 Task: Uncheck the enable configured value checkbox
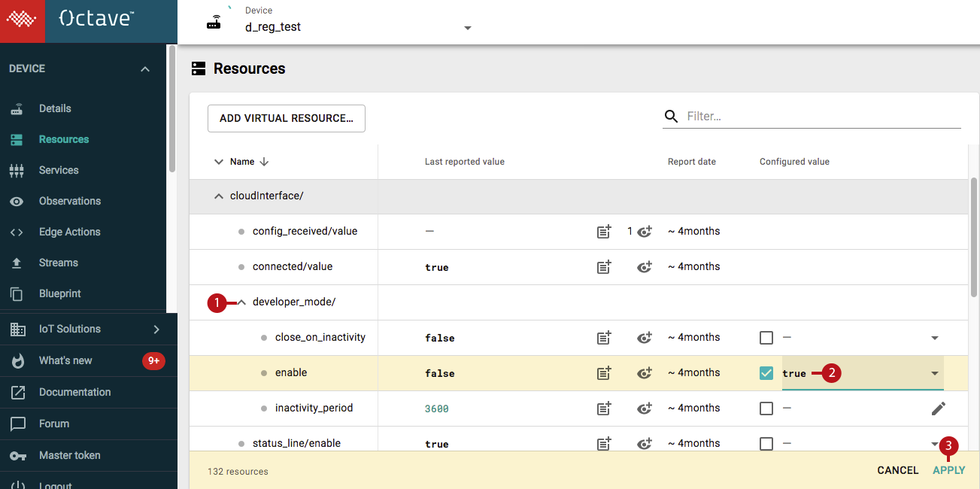(x=766, y=373)
